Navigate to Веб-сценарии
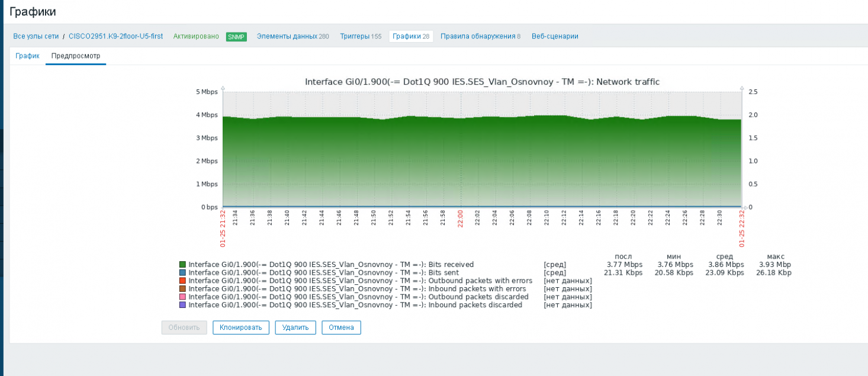The width and height of the screenshot is (868, 376). 555,36
